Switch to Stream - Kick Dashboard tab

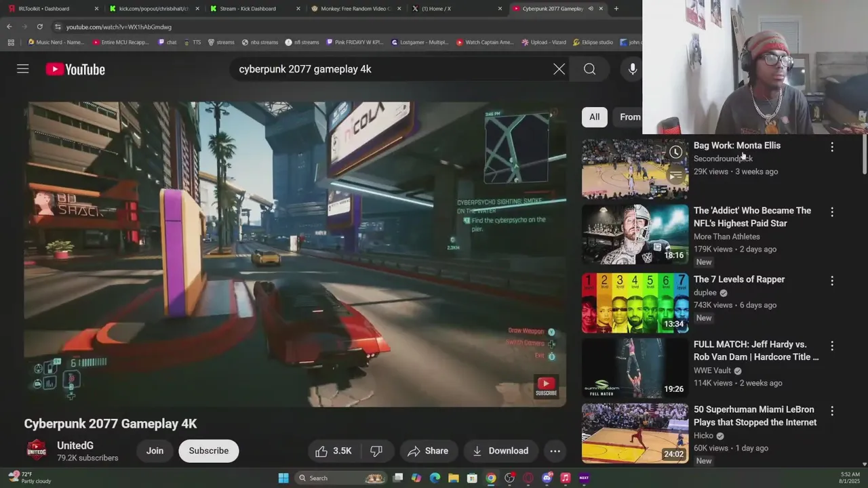coord(255,9)
